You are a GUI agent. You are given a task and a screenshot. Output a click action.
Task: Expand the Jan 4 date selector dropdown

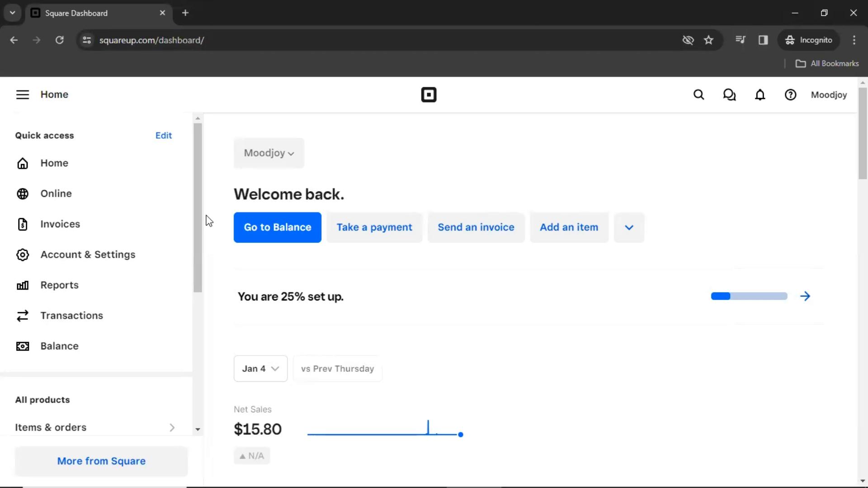tap(260, 368)
